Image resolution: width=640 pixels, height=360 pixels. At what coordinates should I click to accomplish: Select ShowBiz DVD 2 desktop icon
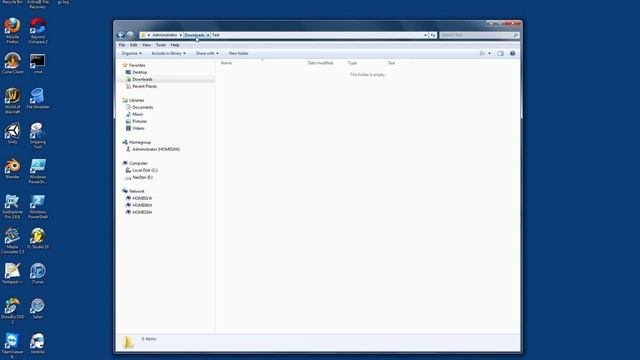pyautogui.click(x=13, y=311)
